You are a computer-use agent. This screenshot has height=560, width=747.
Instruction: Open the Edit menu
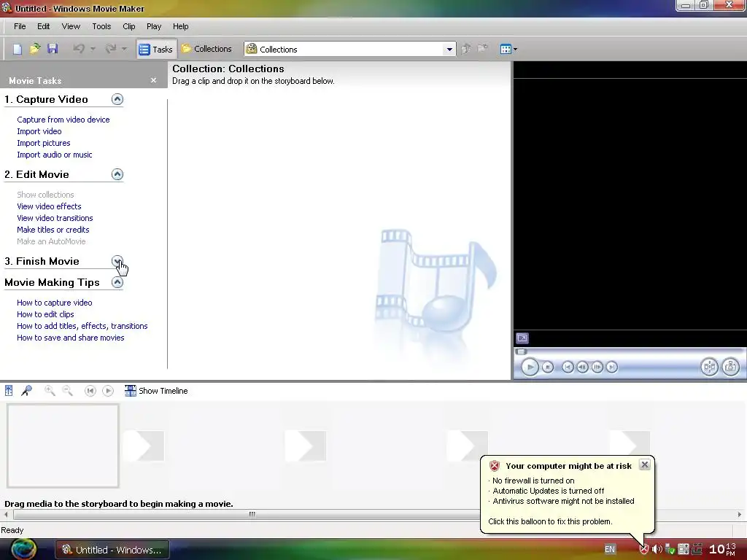[43, 27]
